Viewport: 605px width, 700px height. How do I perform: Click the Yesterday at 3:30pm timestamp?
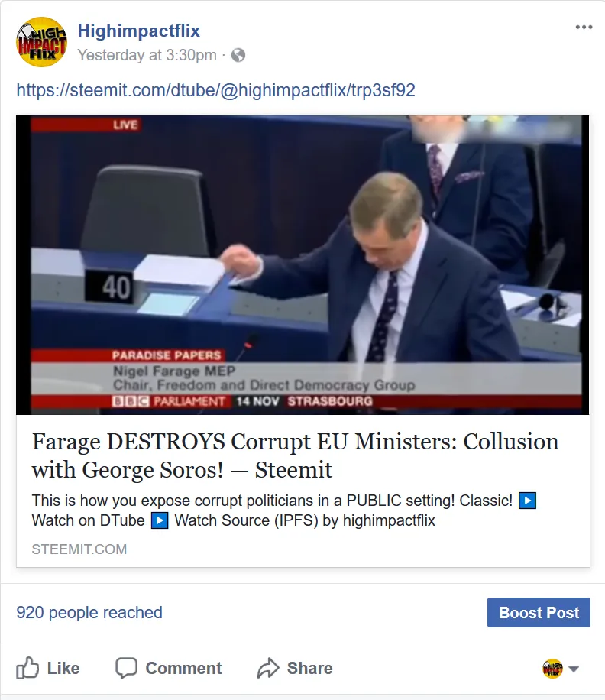click(x=147, y=55)
